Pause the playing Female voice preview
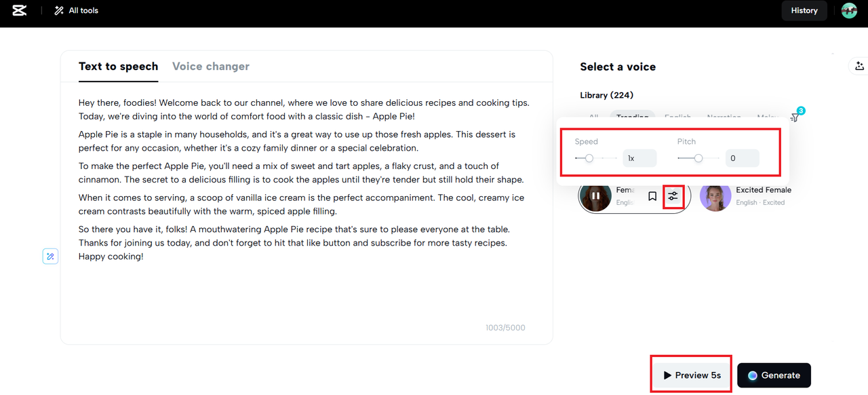Image resolution: width=868 pixels, height=395 pixels. (595, 196)
